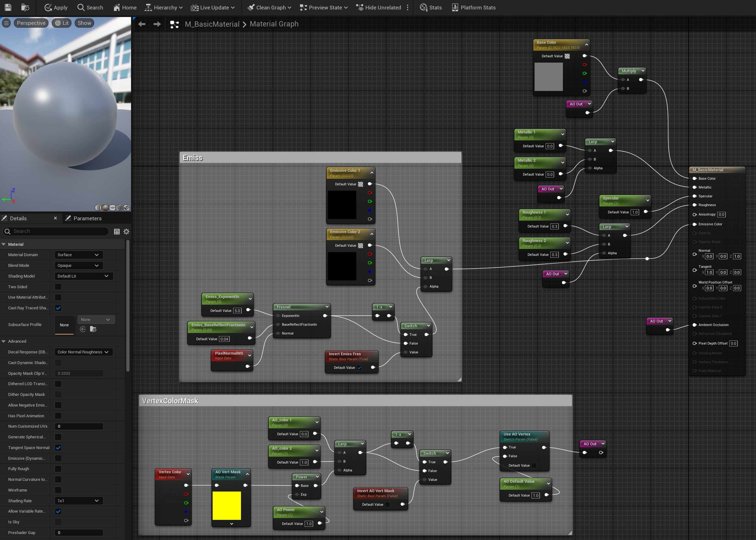Click the Browse to asset icon
Screen dimensions: 756x540
pos(25,7)
